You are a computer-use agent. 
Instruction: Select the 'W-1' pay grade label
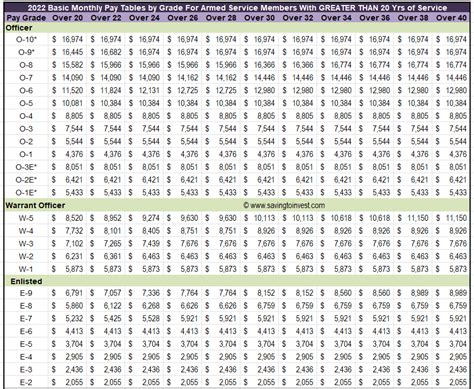pyautogui.click(x=26, y=269)
